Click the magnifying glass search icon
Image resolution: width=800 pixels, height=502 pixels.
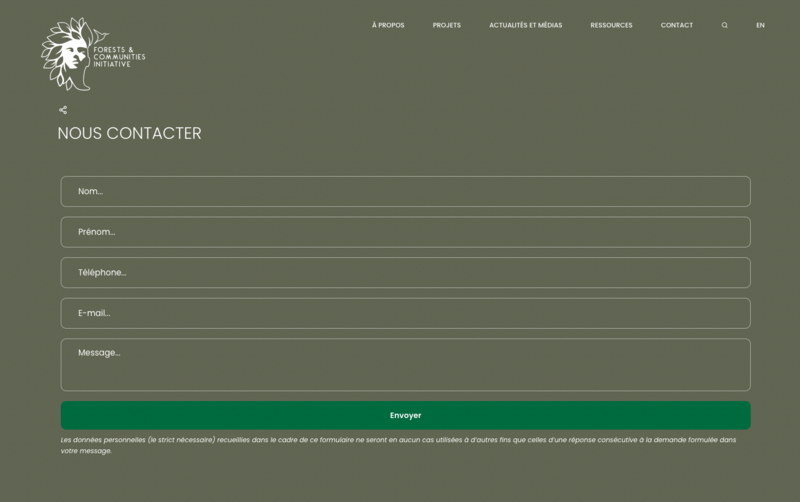tap(725, 25)
